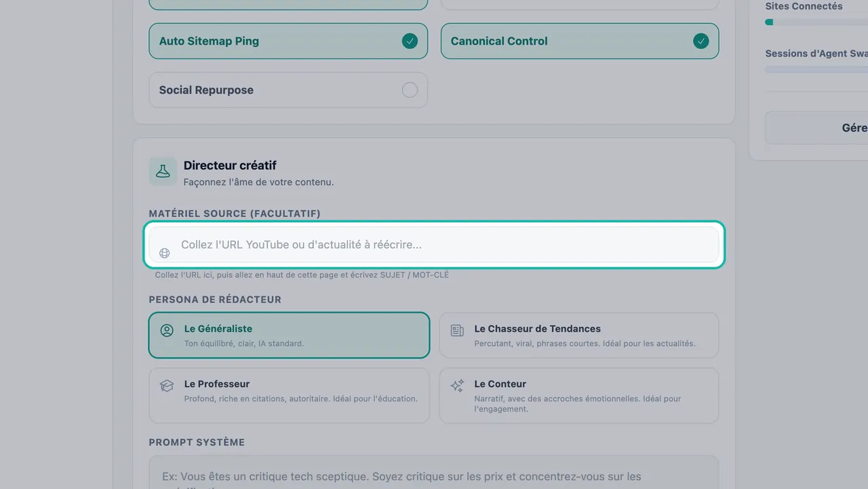Click the empty circle on Social Repurpose
The image size is (868, 489).
(x=410, y=90)
